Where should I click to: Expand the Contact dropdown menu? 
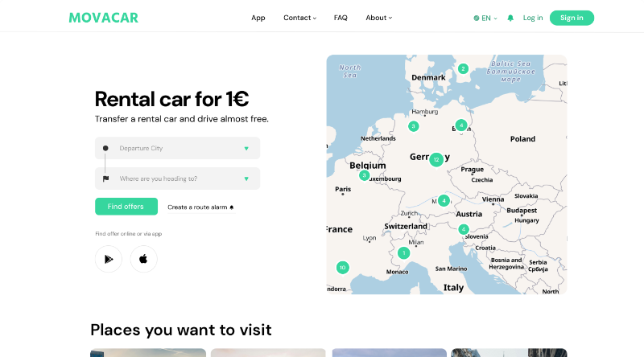299,18
